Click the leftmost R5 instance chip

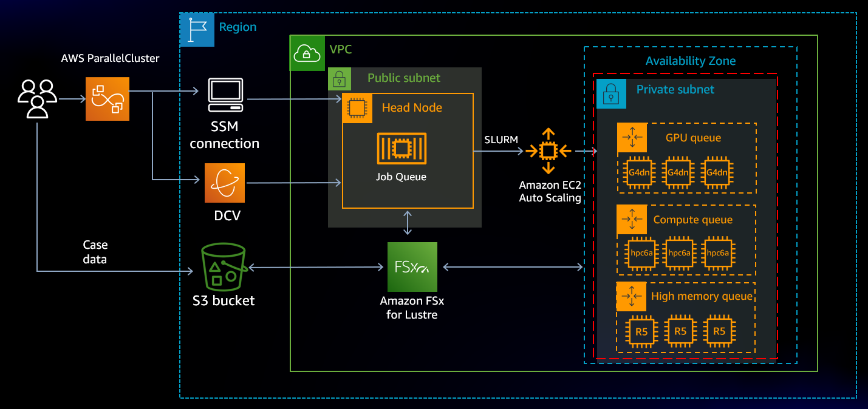pyautogui.click(x=641, y=331)
